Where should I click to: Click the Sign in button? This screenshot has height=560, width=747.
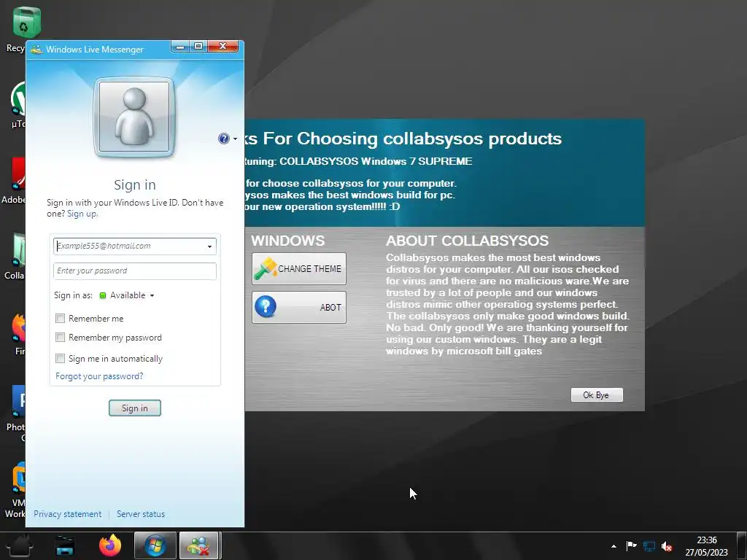135,408
